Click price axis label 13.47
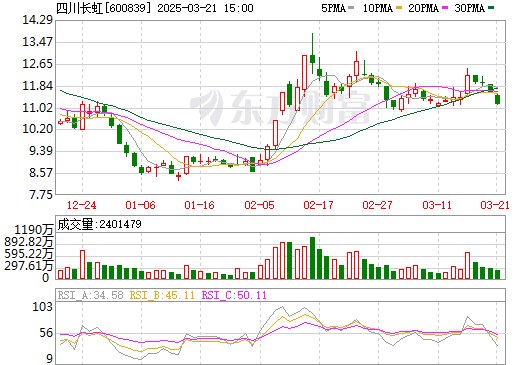This screenshot has width=520, height=365. pyautogui.click(x=37, y=42)
